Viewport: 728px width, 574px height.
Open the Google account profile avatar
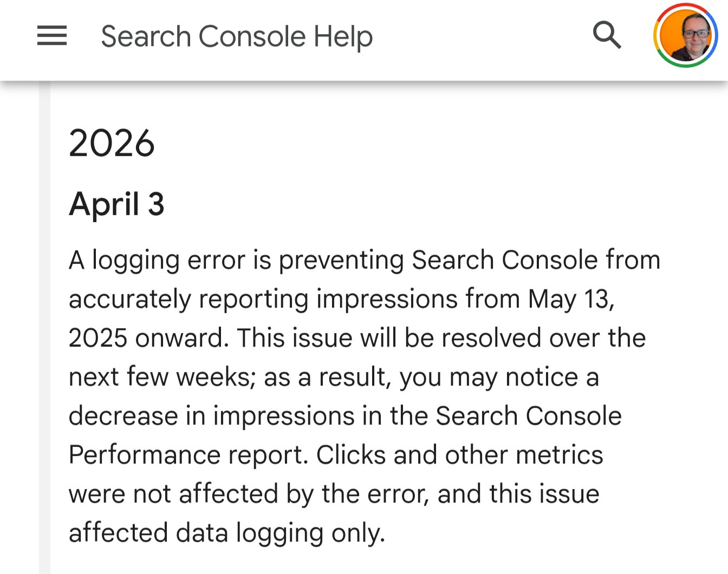685,36
